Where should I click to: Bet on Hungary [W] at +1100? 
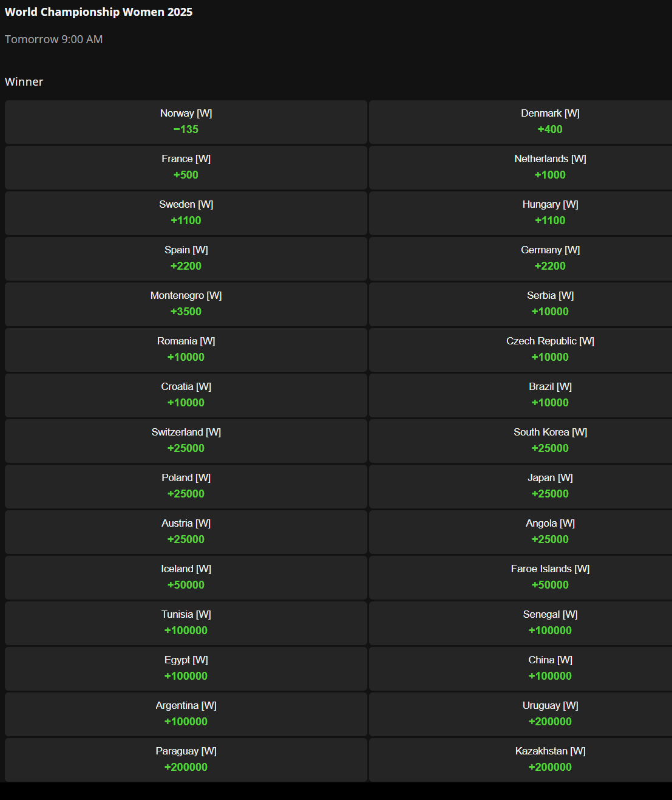click(550, 213)
